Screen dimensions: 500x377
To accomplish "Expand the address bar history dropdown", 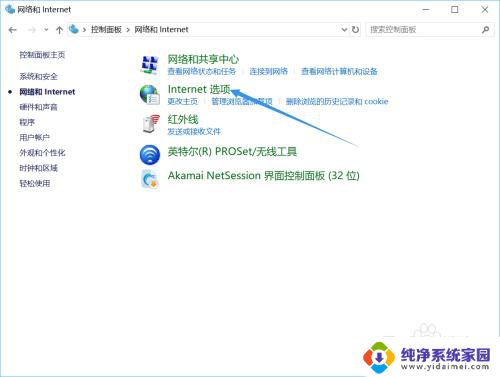I will pos(344,30).
